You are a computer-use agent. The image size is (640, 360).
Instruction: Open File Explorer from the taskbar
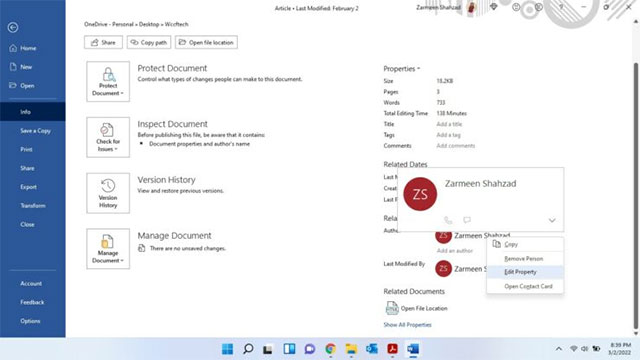coord(351,349)
